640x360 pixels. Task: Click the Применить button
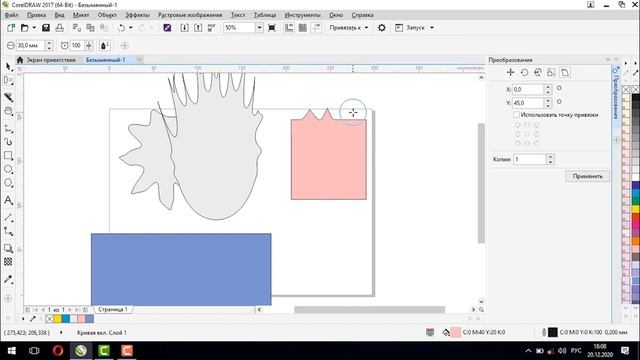[x=587, y=176]
